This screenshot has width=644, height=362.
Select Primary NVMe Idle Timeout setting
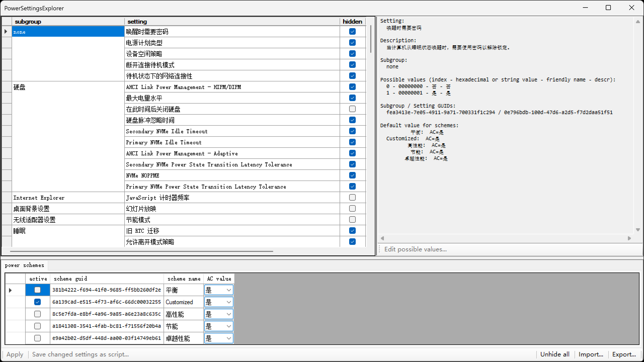pos(232,142)
